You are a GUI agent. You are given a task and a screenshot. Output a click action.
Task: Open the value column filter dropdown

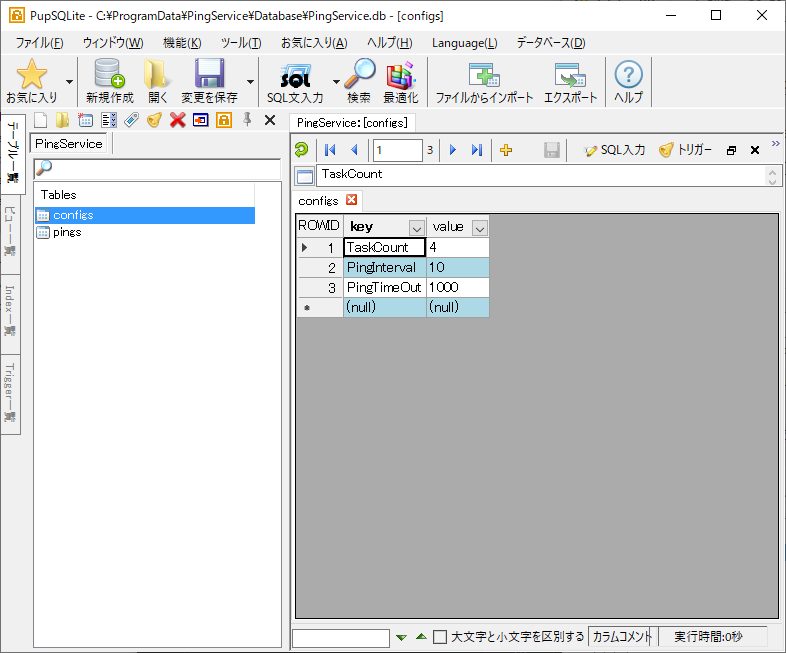point(479,227)
